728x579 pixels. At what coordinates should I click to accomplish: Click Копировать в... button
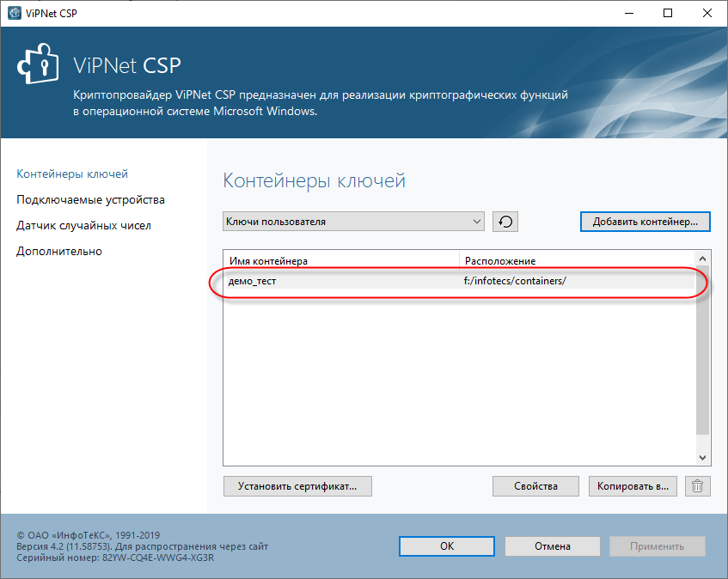(633, 486)
